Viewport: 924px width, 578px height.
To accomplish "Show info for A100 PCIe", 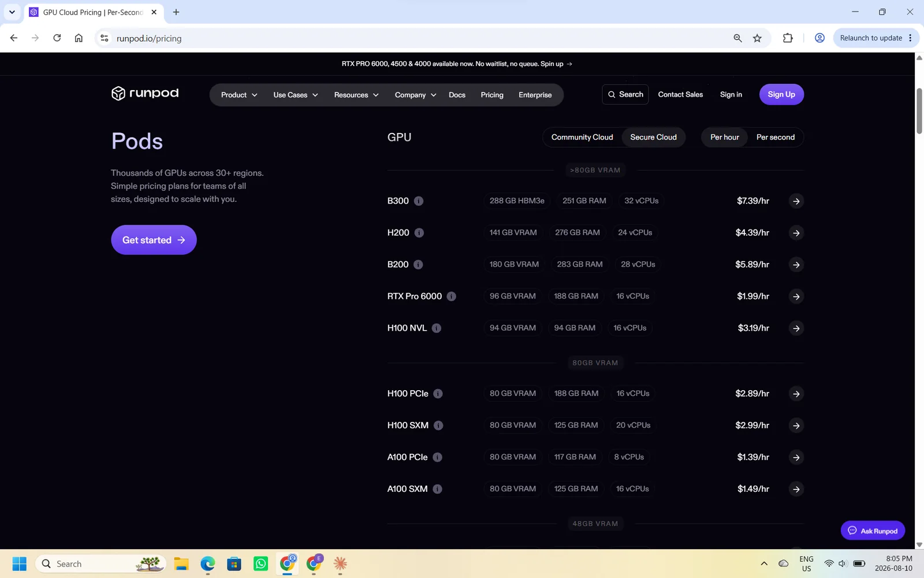I will (437, 457).
